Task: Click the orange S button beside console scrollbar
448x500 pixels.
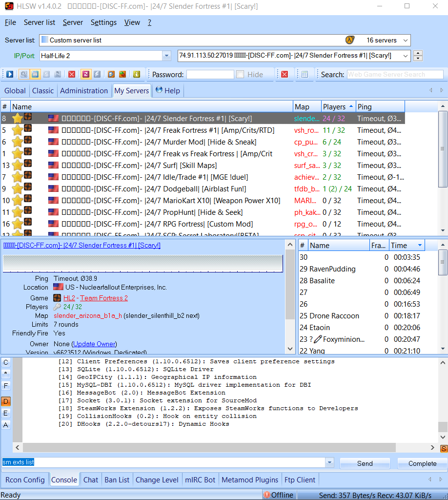Action: click(x=444, y=449)
